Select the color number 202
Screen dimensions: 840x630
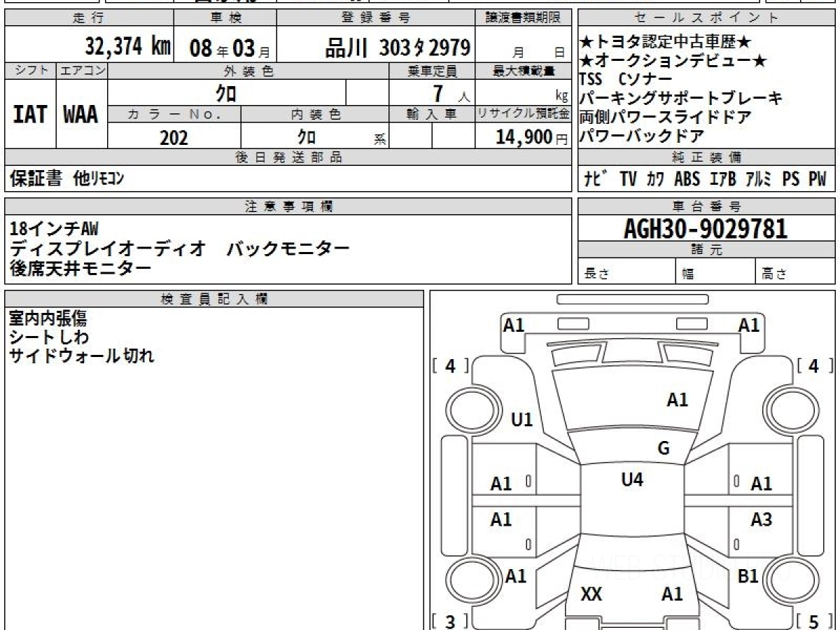174,137
